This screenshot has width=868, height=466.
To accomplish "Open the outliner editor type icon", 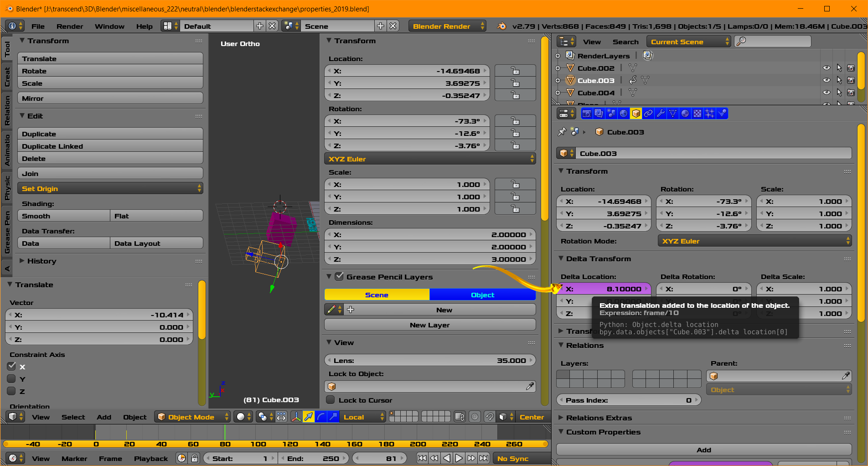I will (567, 41).
